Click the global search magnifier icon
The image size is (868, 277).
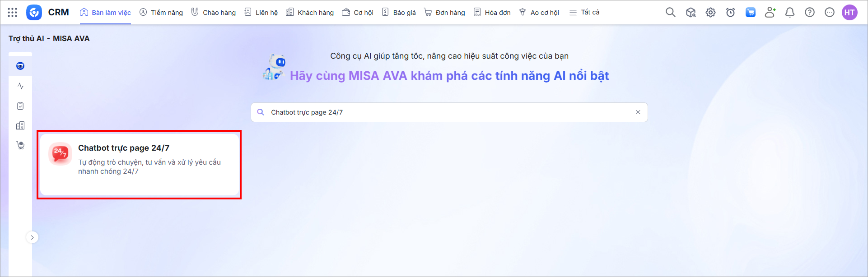point(671,13)
